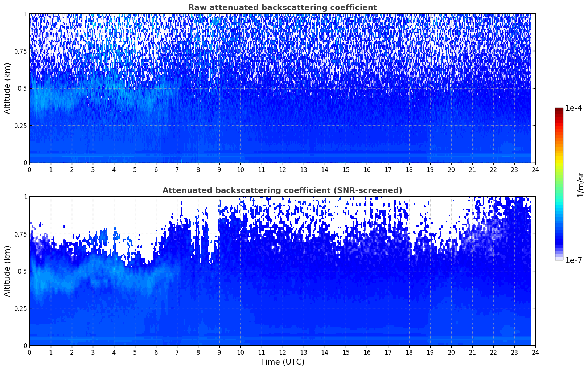
Task: Click hour tick "20" under the bottom plot
Action: click(451, 352)
